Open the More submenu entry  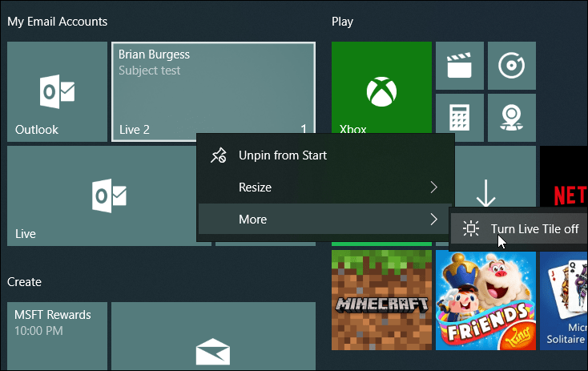point(325,219)
